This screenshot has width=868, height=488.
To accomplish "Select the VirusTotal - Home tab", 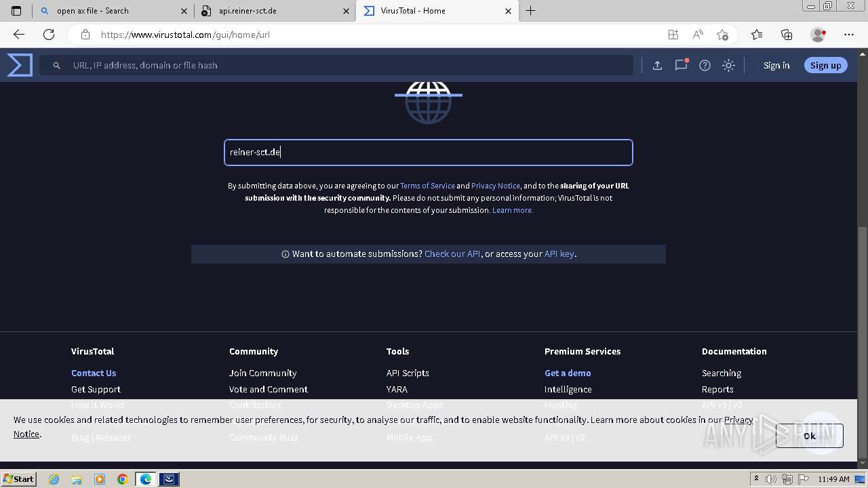I will [437, 11].
